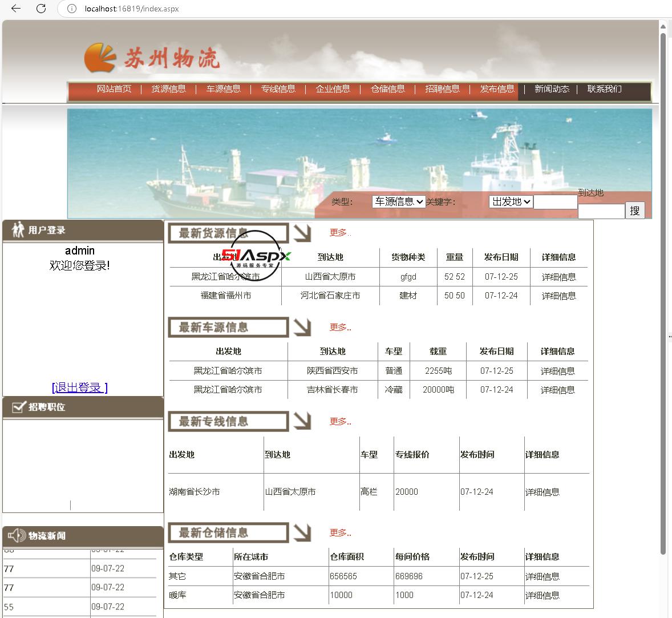Click the 最新车源信息 section heading
The height and width of the screenshot is (618, 672).
[228, 328]
